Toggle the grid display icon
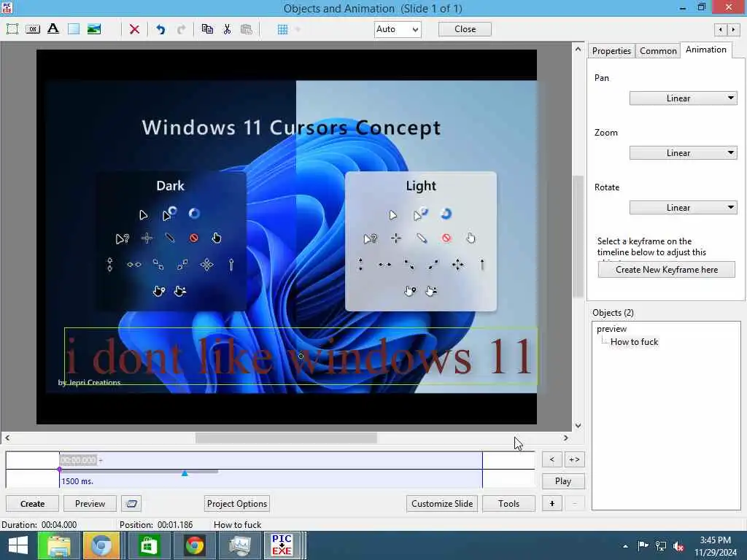The height and width of the screenshot is (560, 747). coord(282,29)
